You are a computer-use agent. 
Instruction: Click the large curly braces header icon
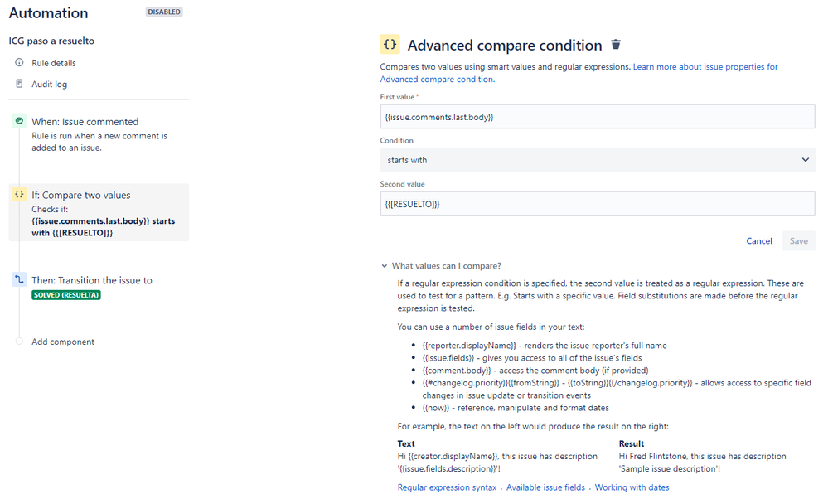(390, 45)
